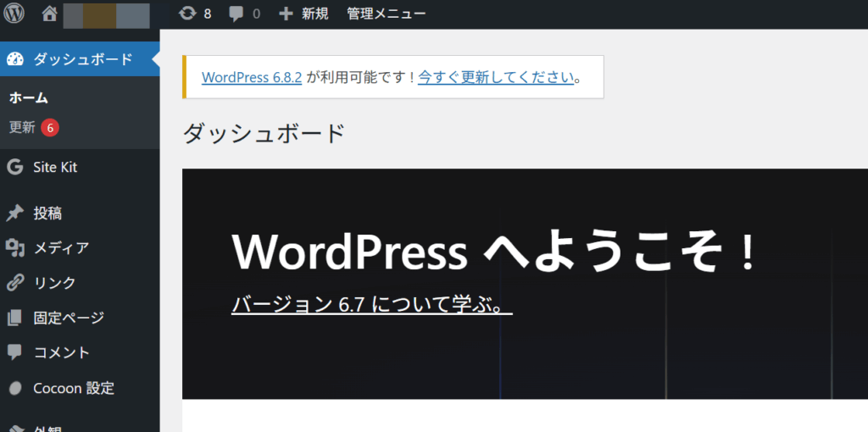This screenshot has width=868, height=432.
Task: Click the リンク chain icon
Action: (x=14, y=283)
